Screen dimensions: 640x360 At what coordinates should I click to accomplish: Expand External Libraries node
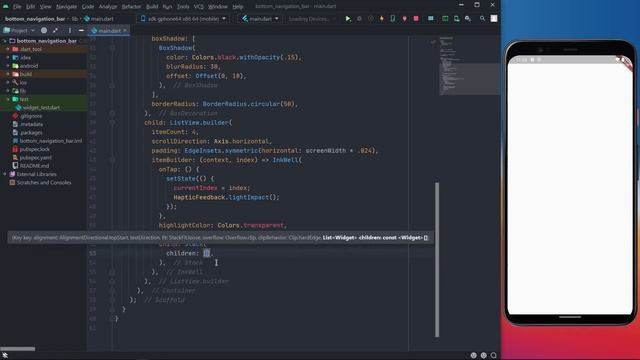pos(4,174)
